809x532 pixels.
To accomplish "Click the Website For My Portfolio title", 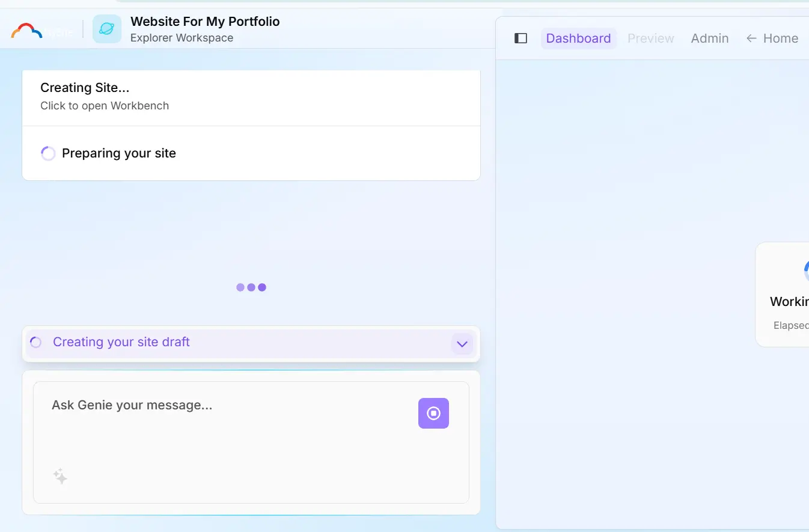I will tap(205, 22).
